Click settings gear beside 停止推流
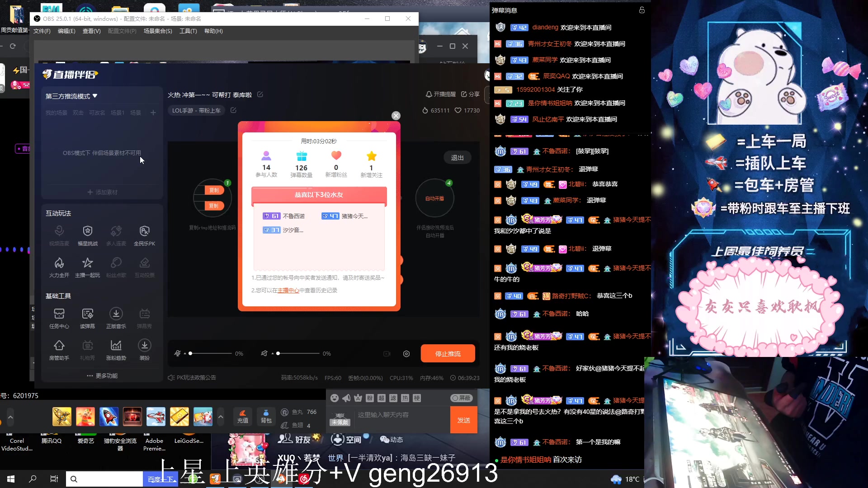Image resolution: width=868 pixels, height=488 pixels. click(406, 354)
